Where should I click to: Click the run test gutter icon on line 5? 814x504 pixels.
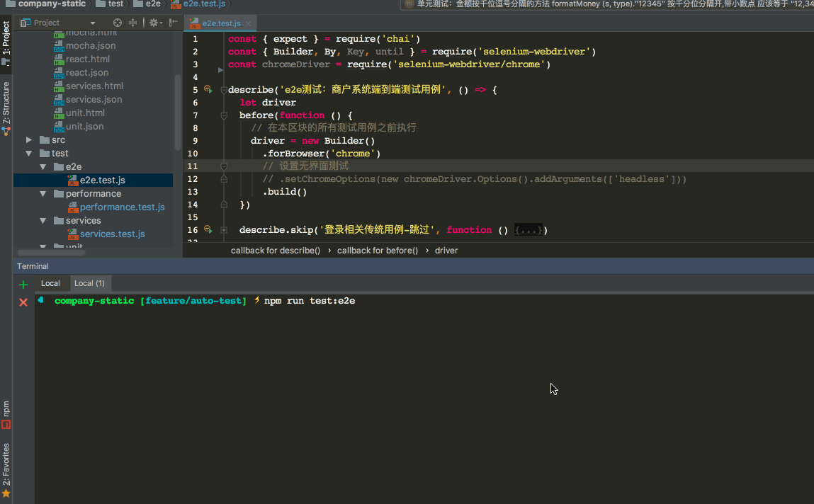point(208,89)
